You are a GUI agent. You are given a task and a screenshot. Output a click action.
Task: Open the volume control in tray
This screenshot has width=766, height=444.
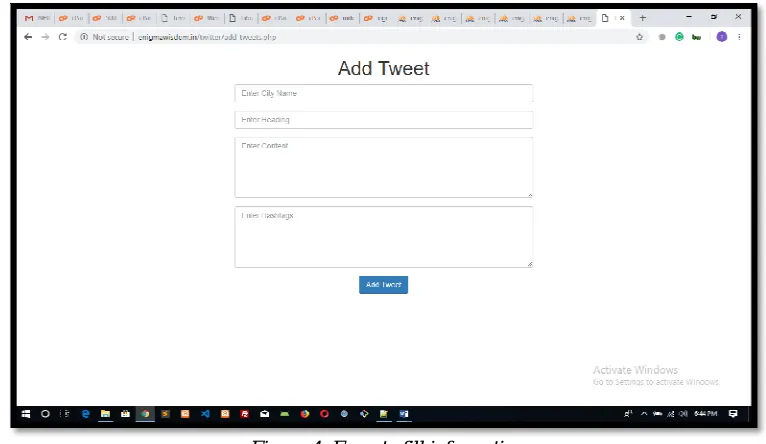(683, 414)
